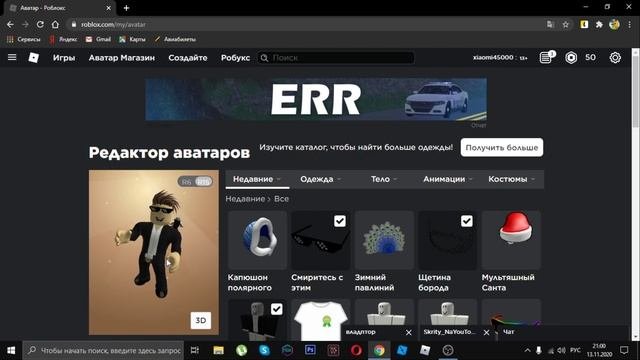Open the 'Авиабилеты' bookmark
The height and width of the screenshot is (360, 640).
click(175, 39)
